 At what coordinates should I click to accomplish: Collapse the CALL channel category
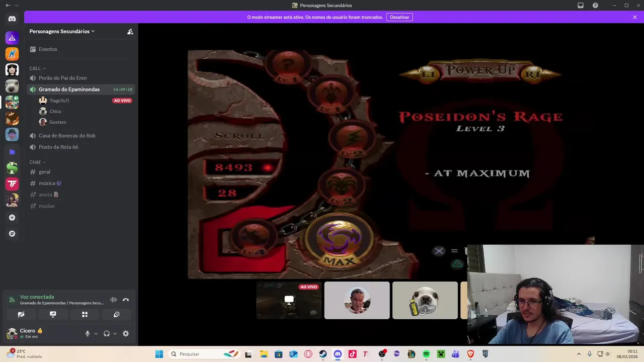click(37, 68)
